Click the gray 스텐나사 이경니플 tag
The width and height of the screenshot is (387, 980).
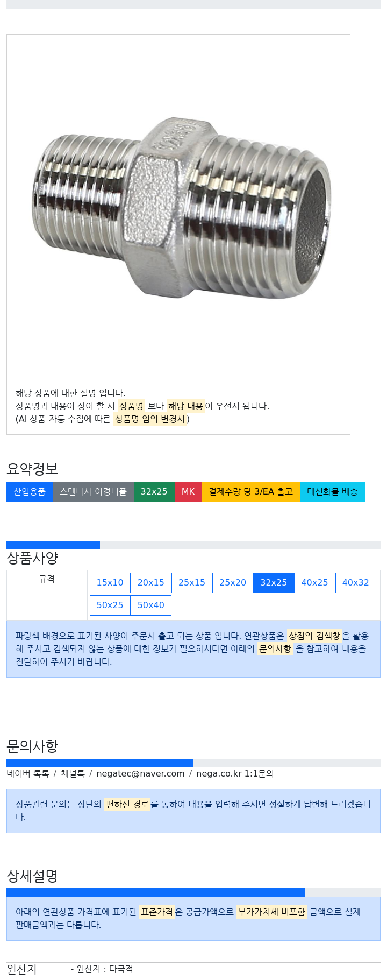(93, 492)
